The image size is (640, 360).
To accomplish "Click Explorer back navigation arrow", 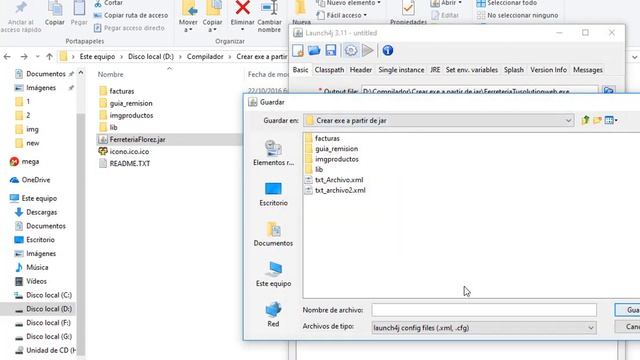I will 7,56.
